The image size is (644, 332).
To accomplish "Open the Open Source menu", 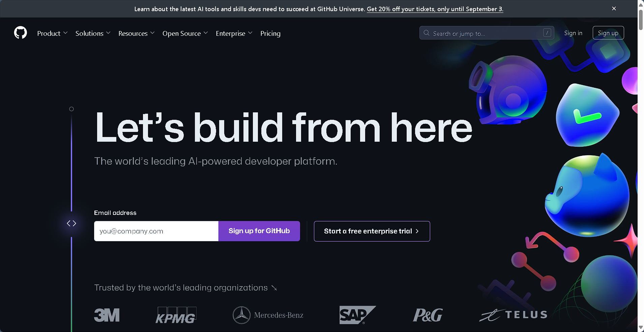I will coord(185,33).
